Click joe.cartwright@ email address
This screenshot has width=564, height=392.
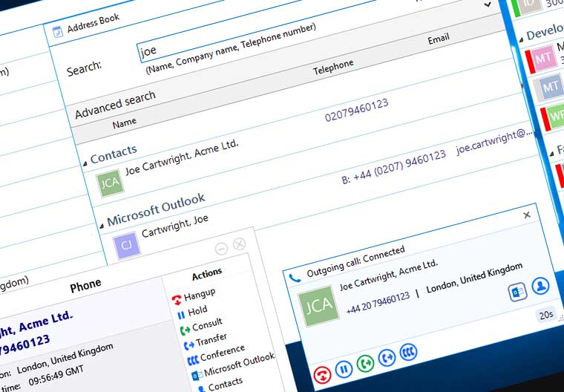494,142
